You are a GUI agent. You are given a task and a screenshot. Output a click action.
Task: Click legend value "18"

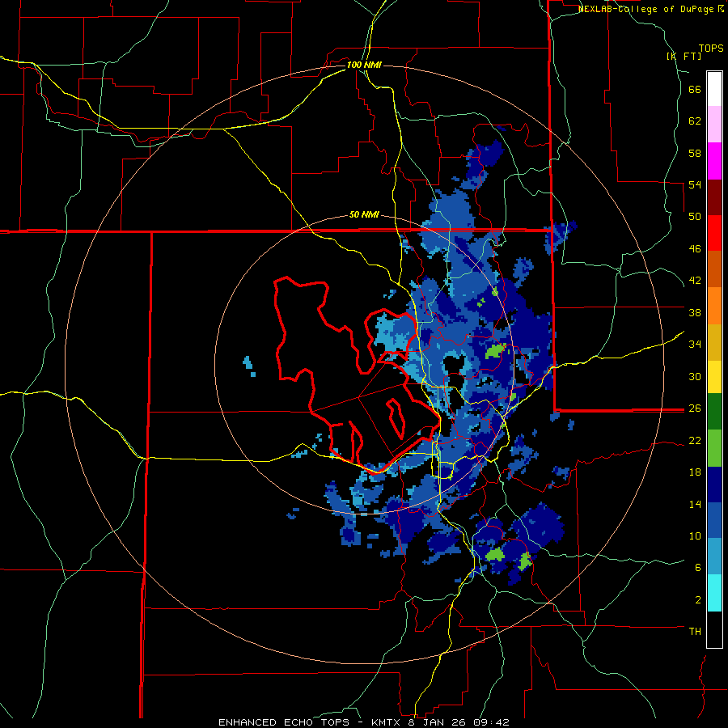coord(695,472)
